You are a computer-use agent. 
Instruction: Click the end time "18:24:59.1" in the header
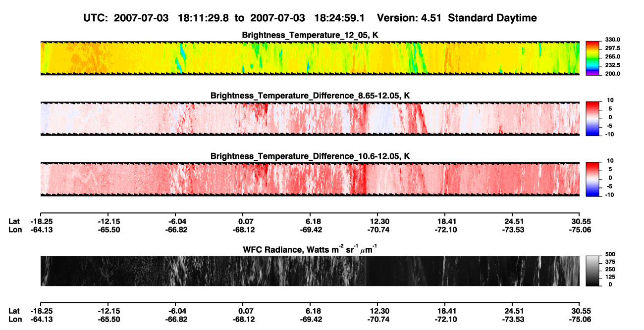(x=340, y=18)
